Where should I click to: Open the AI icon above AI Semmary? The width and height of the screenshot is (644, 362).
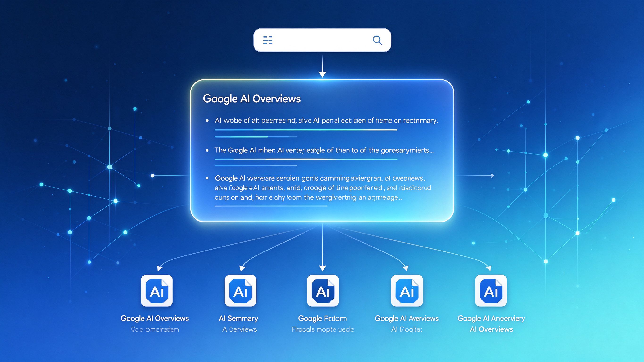click(240, 291)
